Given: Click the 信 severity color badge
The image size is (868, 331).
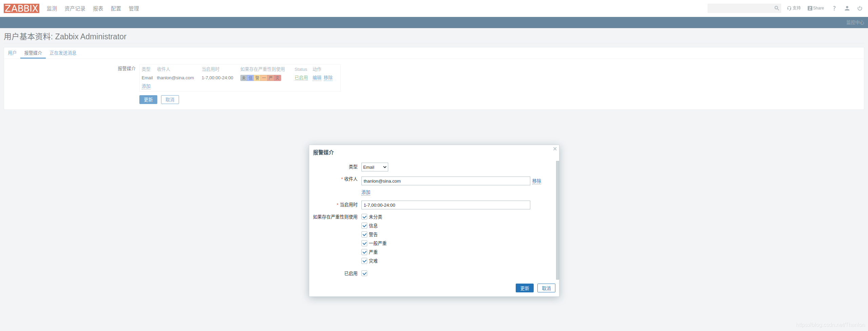Looking at the screenshot, I should coord(251,78).
